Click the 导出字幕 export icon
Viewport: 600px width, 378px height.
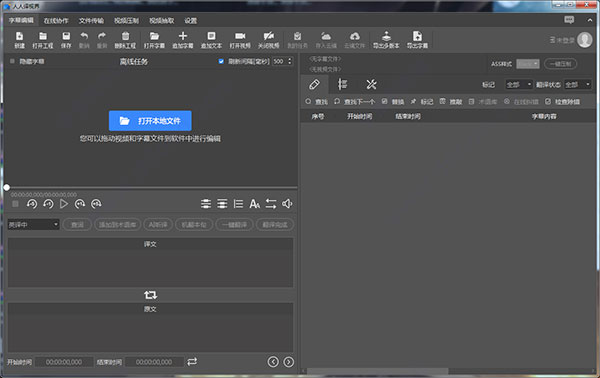(x=417, y=36)
